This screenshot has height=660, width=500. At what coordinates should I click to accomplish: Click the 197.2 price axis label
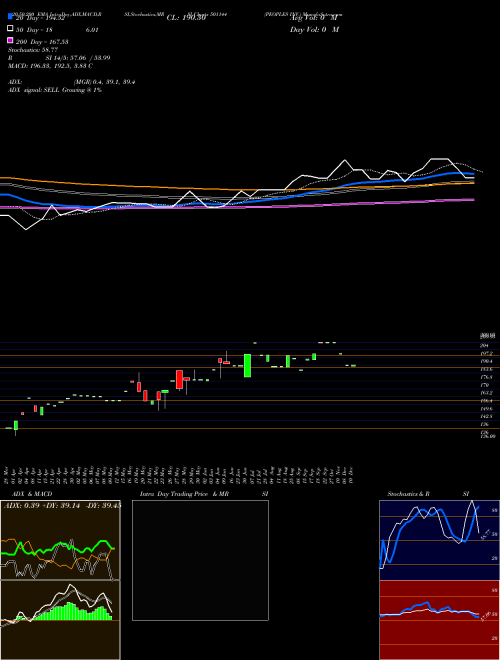click(x=485, y=354)
